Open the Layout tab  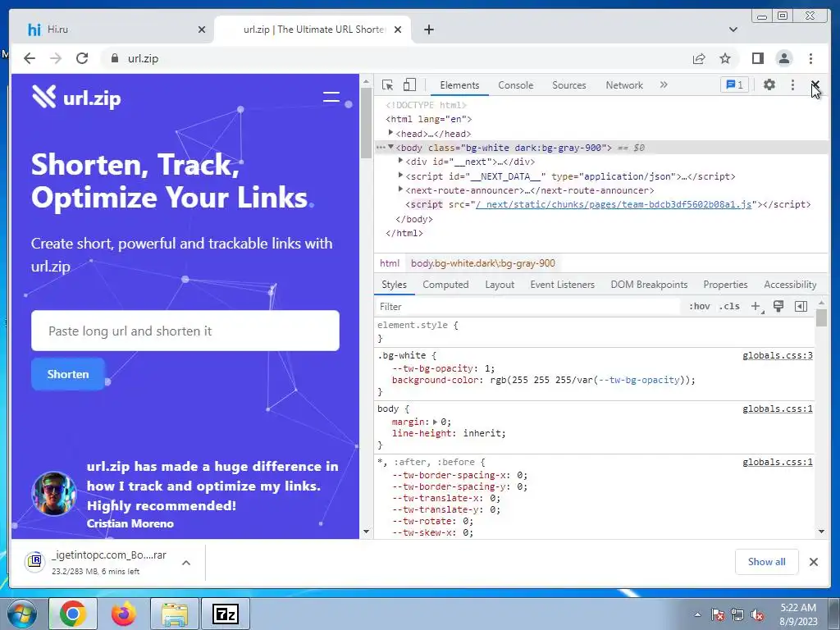(x=500, y=285)
